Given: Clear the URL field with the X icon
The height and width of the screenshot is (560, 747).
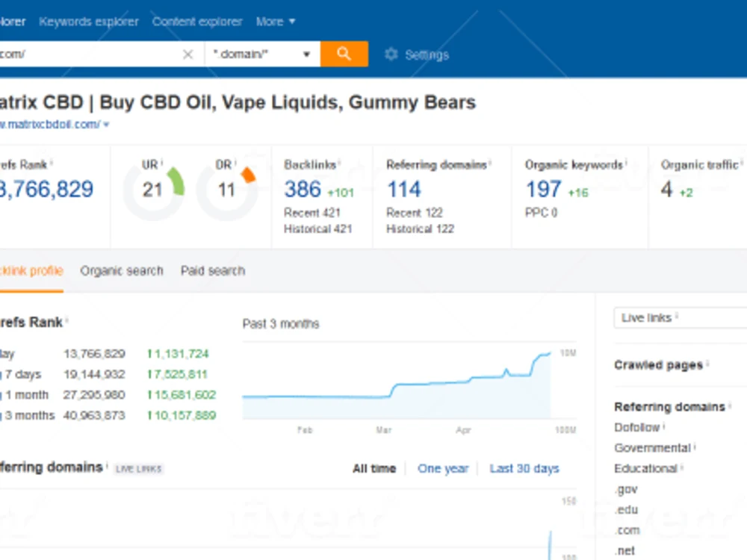Looking at the screenshot, I should tap(187, 55).
